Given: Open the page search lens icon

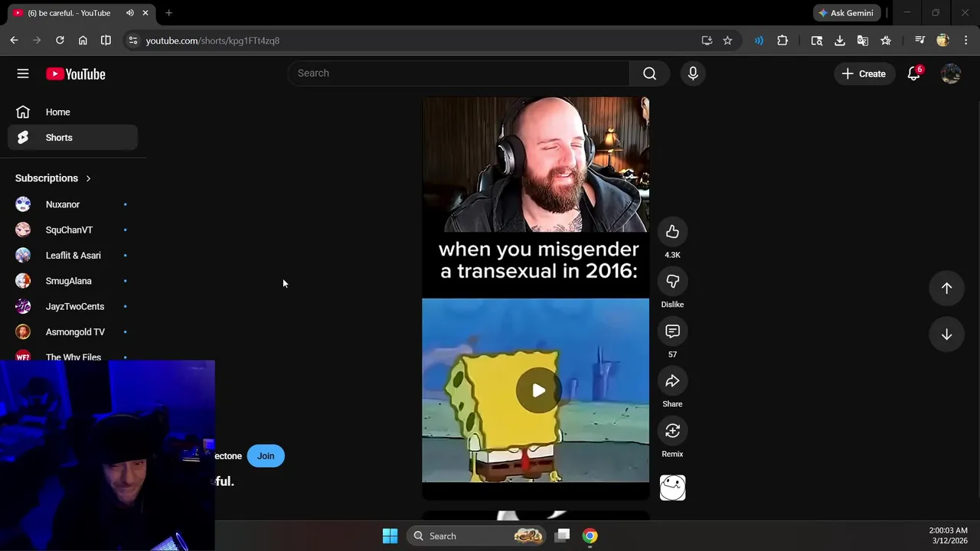Looking at the screenshot, I should (x=817, y=41).
